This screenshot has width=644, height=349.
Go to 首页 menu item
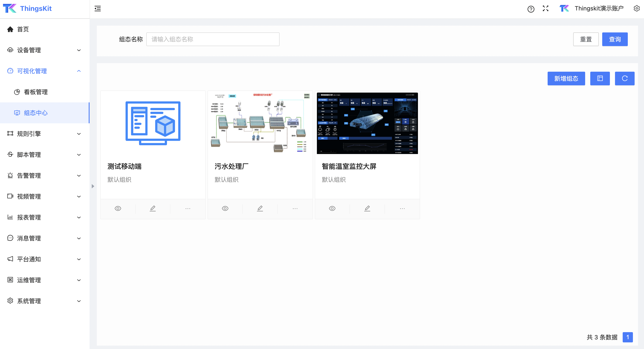pyautogui.click(x=45, y=29)
